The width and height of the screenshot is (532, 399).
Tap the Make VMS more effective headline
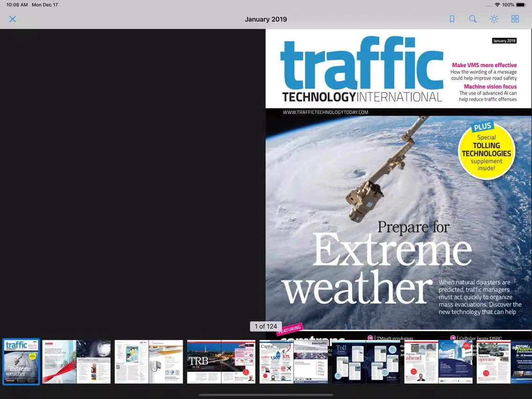[484, 65]
